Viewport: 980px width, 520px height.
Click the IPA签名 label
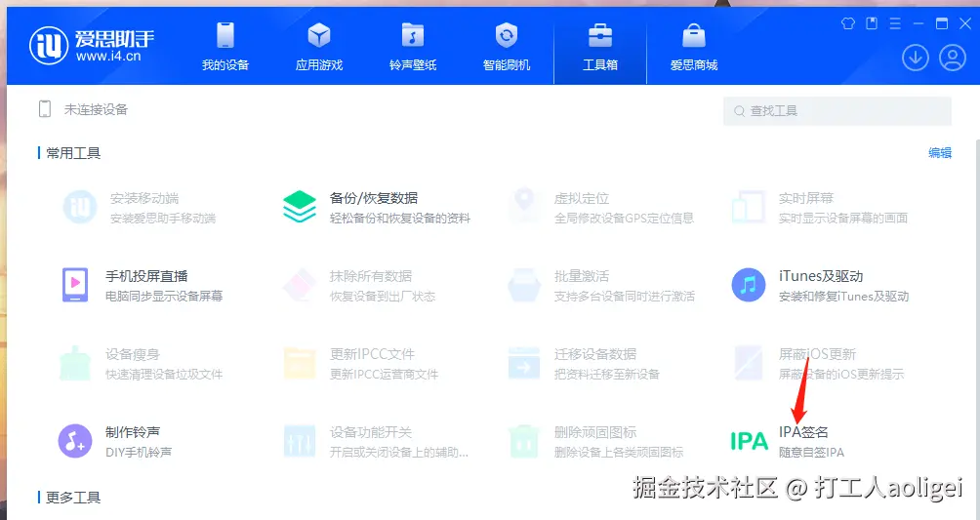click(x=803, y=432)
